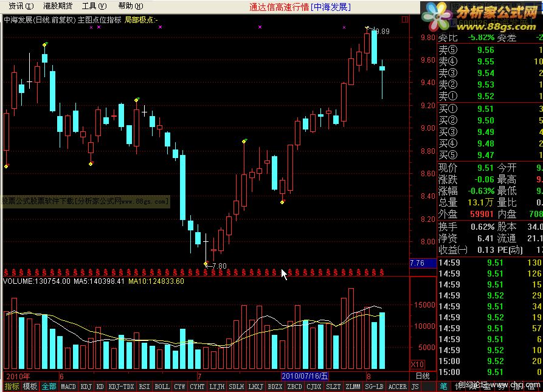Switch to the LYJH indicator
Screen dimensions: 543x392
pos(217,387)
